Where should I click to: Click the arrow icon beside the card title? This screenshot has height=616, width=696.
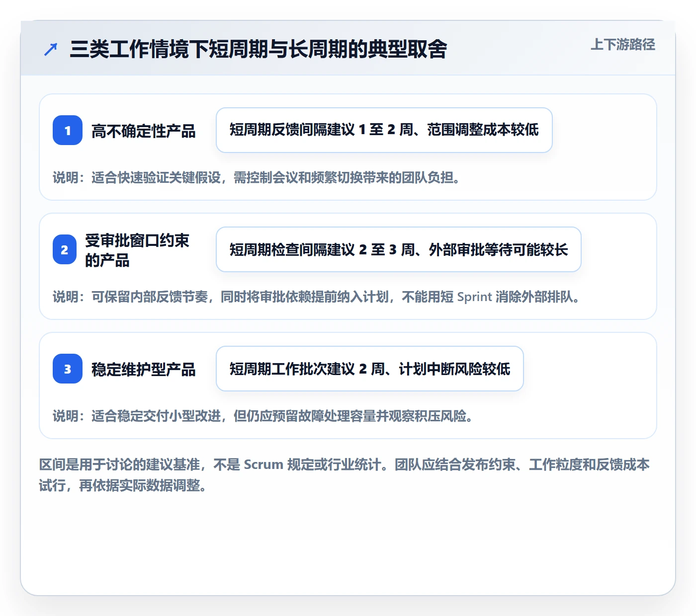point(51,49)
